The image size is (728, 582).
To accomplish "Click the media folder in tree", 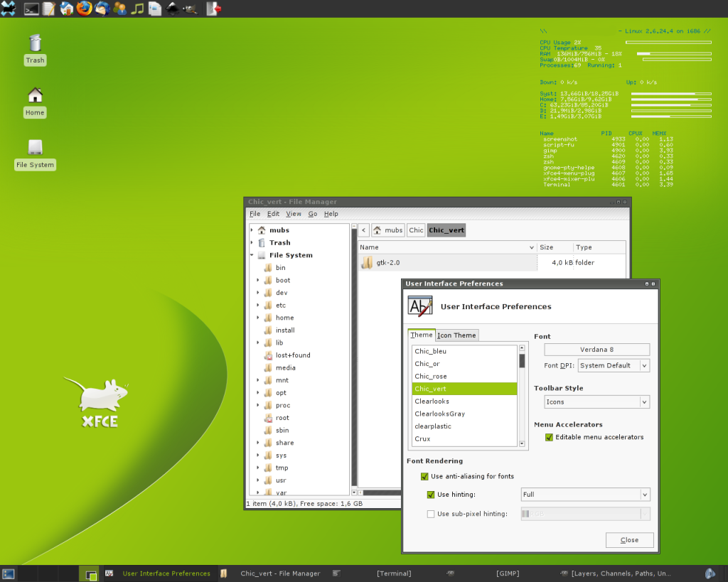I will (x=286, y=368).
